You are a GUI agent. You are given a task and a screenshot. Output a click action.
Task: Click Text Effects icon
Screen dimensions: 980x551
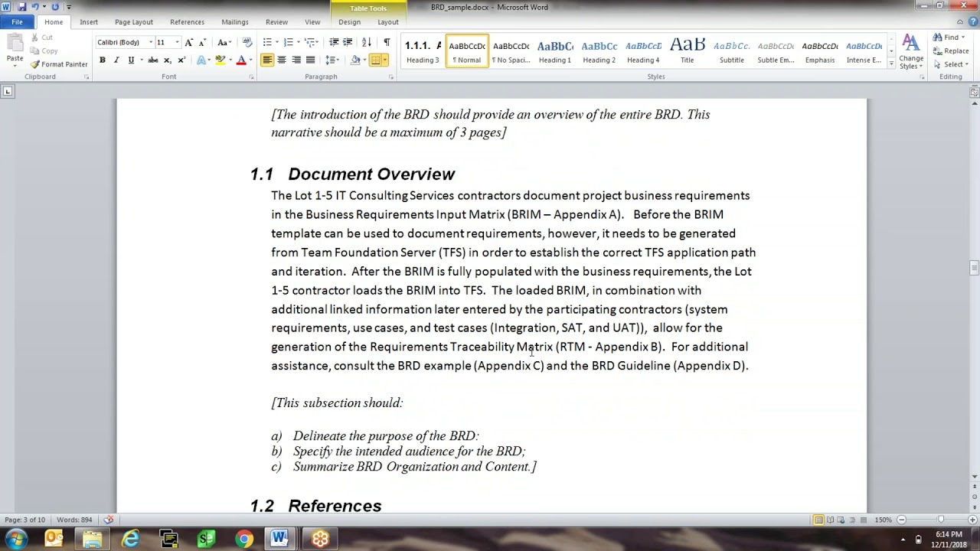(202, 60)
